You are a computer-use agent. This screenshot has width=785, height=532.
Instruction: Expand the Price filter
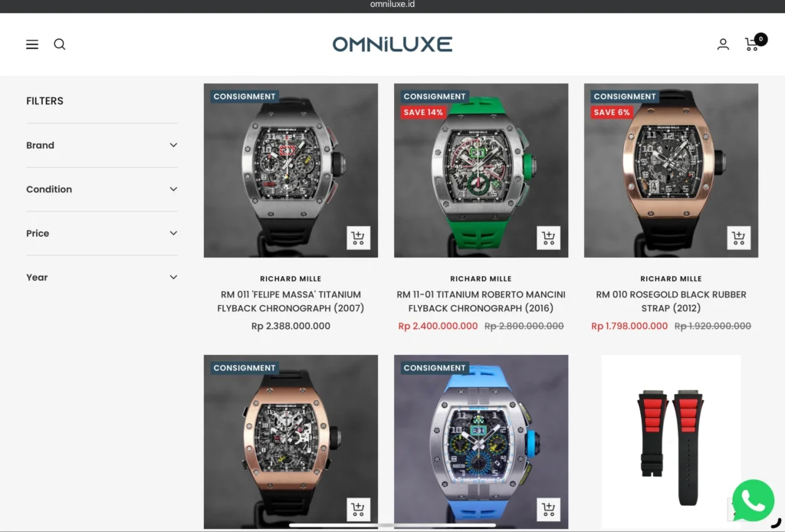[102, 233]
